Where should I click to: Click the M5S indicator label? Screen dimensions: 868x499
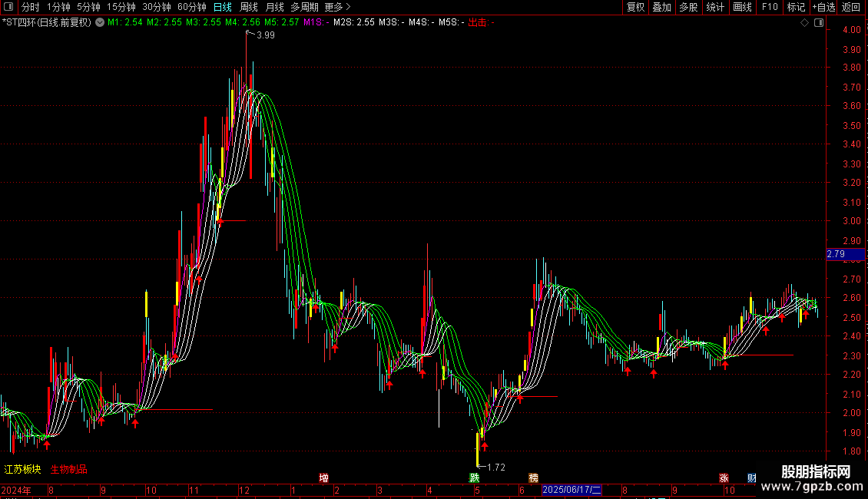(452, 23)
